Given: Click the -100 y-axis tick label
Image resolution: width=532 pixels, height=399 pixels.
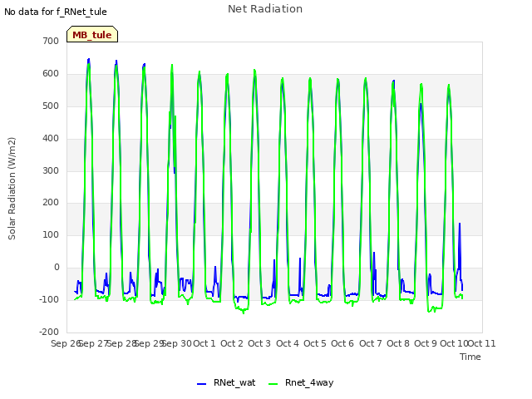Looking at the screenshot, I should coord(49,299).
